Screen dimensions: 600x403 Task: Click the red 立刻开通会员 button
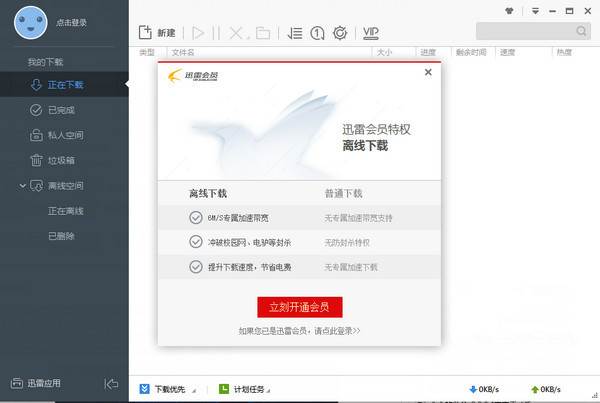(x=299, y=306)
